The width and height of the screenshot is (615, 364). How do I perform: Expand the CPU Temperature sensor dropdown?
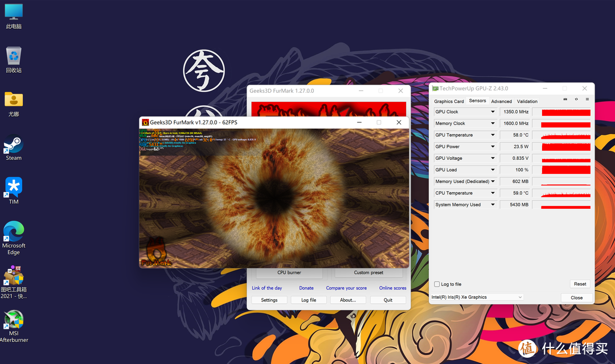[x=493, y=193]
